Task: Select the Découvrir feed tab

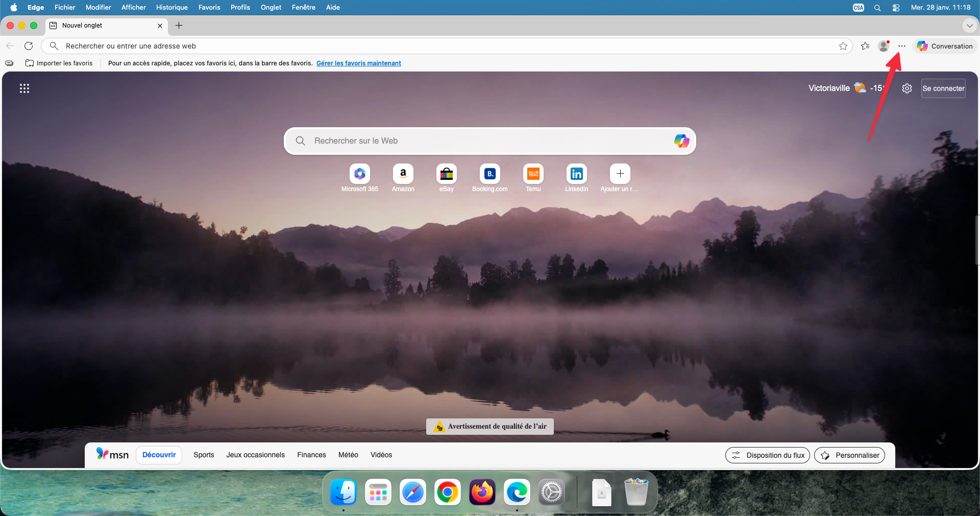Action: click(x=159, y=455)
